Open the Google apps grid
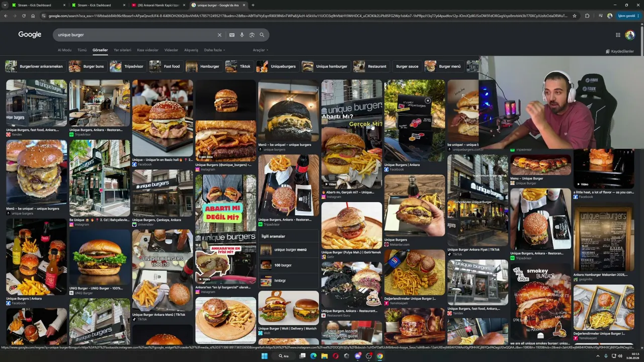644x362 pixels. pyautogui.click(x=618, y=35)
